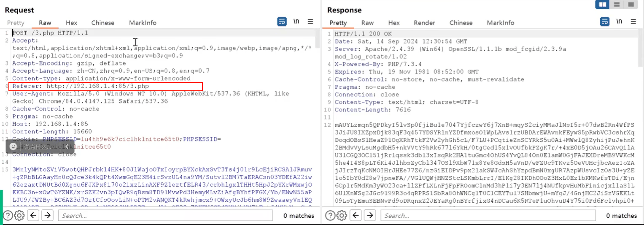Click 'Host: 192.168.1.4:85' header line
Image resolution: width=644 pixels, height=225 pixels.
pyautogui.click(x=50, y=124)
